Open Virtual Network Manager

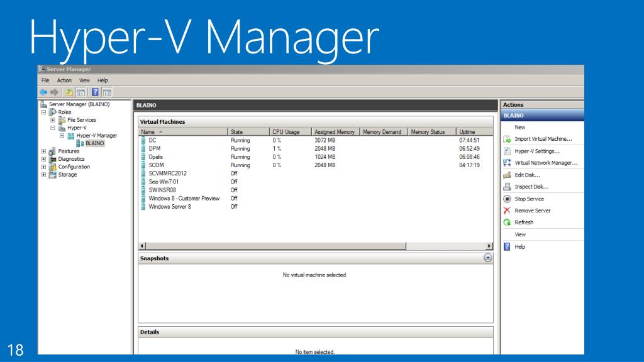[546, 163]
